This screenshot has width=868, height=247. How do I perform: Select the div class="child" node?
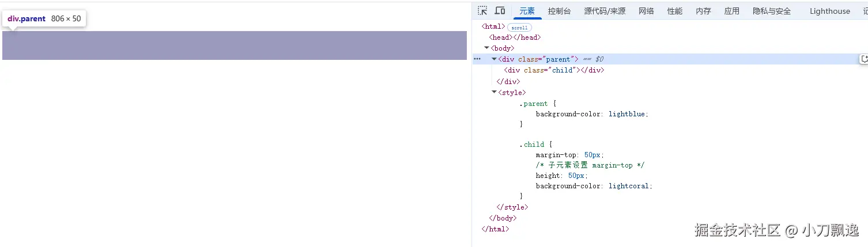point(554,70)
